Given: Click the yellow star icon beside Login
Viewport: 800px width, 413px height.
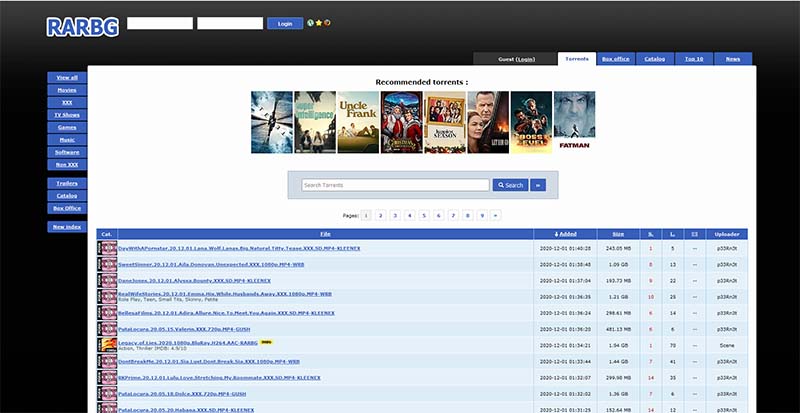Looking at the screenshot, I should [318, 23].
